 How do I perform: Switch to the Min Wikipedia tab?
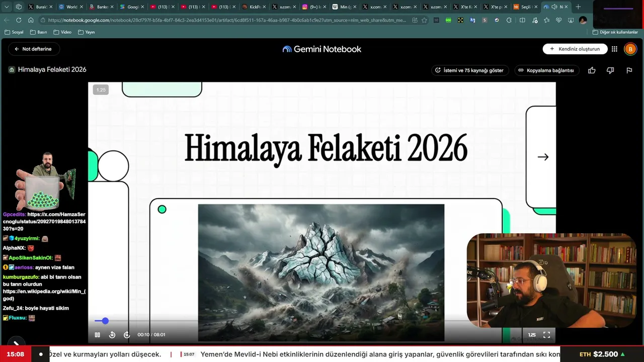344,7
